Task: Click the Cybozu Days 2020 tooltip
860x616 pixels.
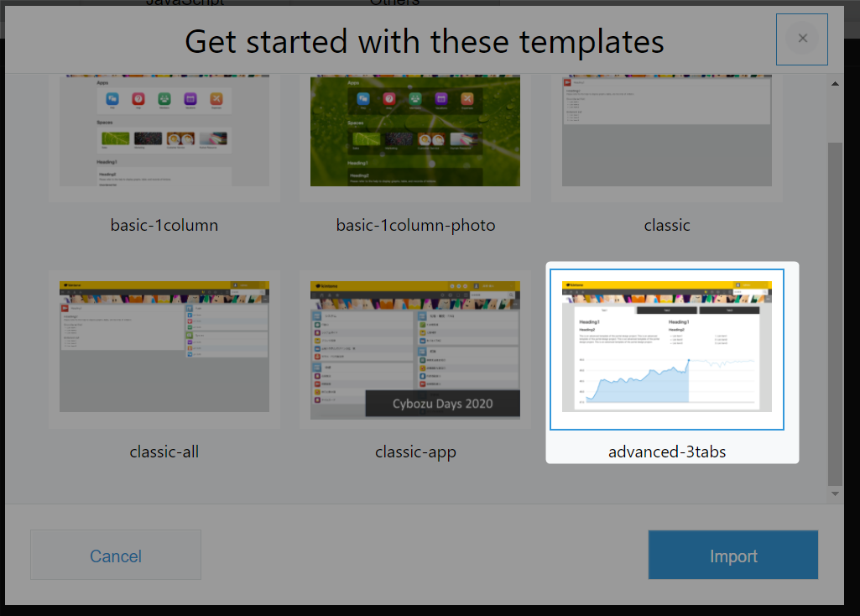Action: (443, 404)
